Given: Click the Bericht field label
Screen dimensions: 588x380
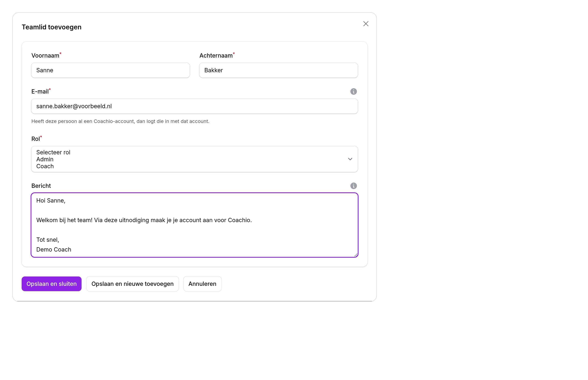Looking at the screenshot, I should pos(41,186).
